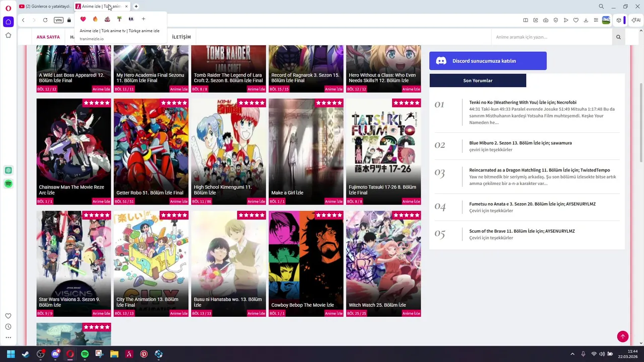Image resolution: width=644 pixels, height=362 pixels.
Task: Open Pinterest from the taskbar
Action: point(144,354)
